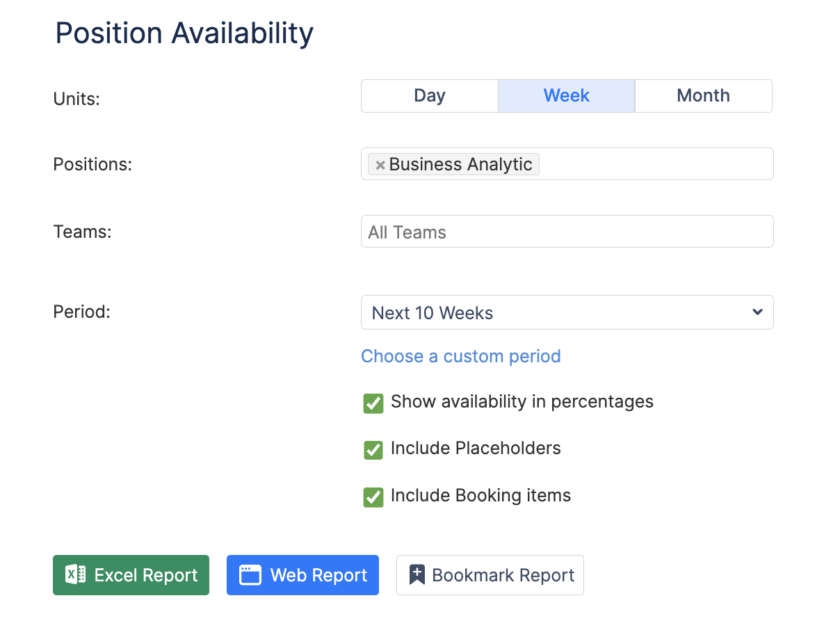Image resolution: width=840 pixels, height=637 pixels.
Task: Select the Month unit option
Action: click(x=703, y=96)
